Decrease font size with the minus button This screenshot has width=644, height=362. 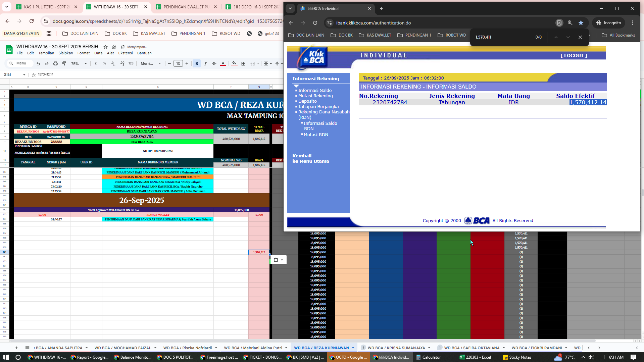click(x=169, y=63)
